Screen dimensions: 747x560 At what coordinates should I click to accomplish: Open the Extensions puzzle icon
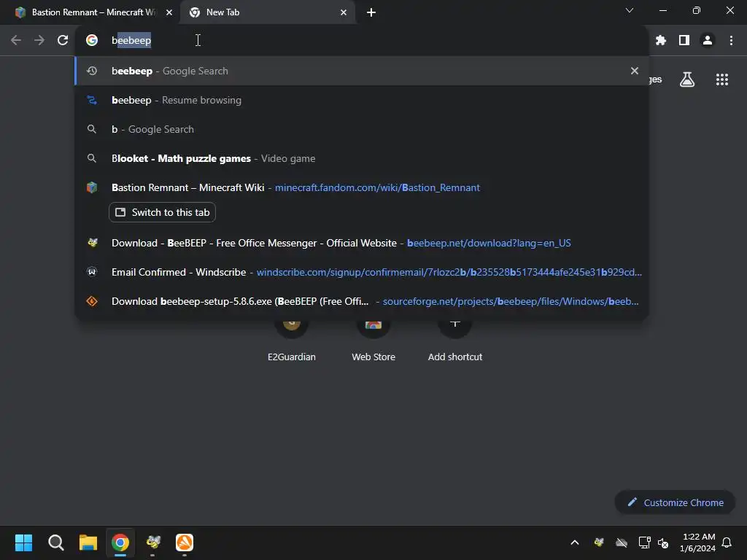click(660, 41)
